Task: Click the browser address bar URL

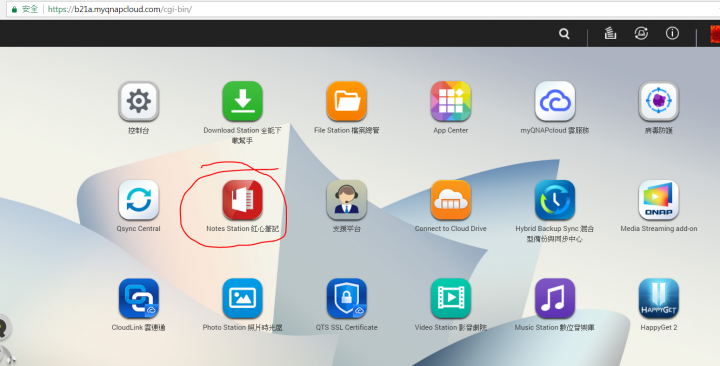Action: tap(119, 9)
